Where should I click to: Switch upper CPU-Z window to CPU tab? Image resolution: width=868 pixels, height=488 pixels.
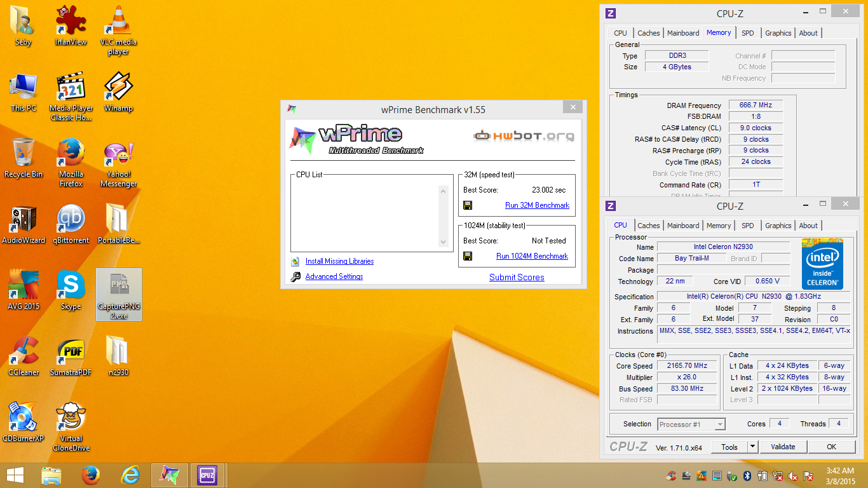[x=621, y=33]
